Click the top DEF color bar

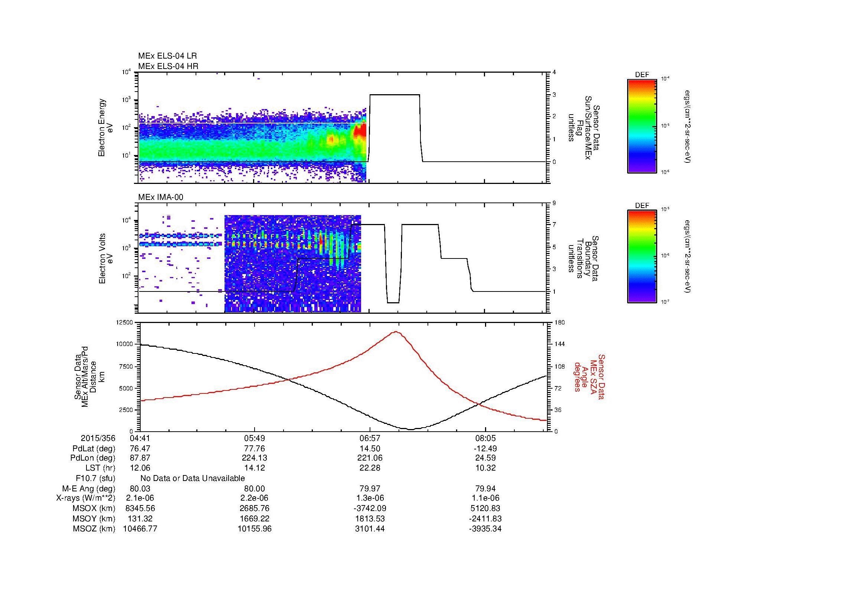click(642, 126)
